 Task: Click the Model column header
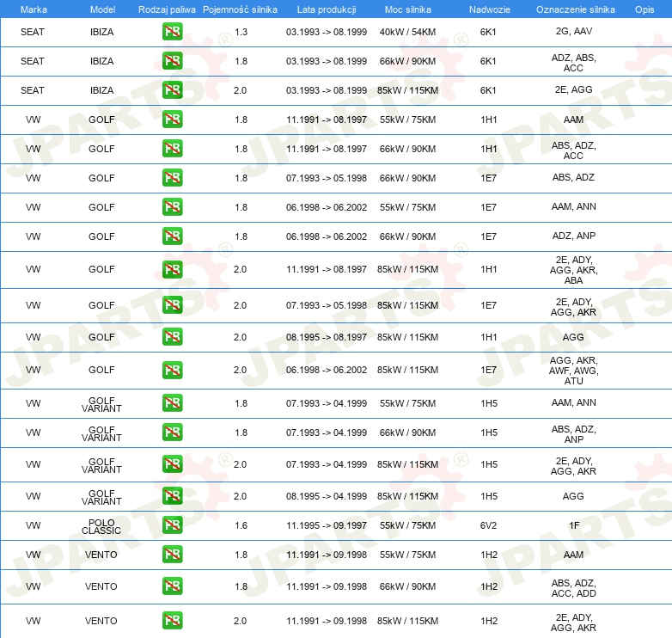[102, 9]
